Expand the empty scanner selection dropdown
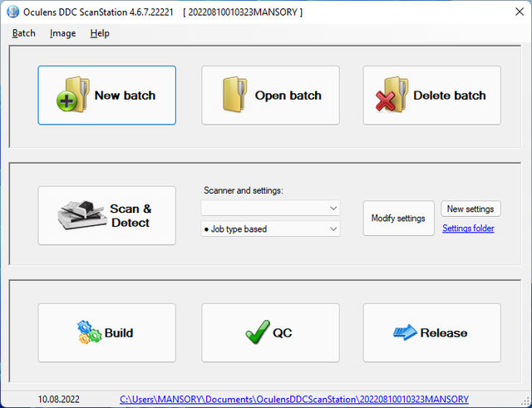Viewport: 532px width, 408px height. click(270, 208)
